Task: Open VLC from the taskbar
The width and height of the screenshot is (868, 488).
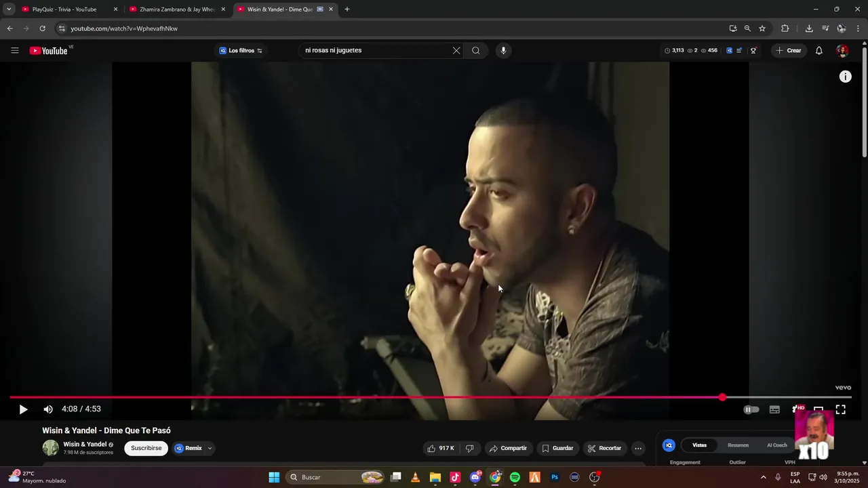Action: tap(415, 477)
